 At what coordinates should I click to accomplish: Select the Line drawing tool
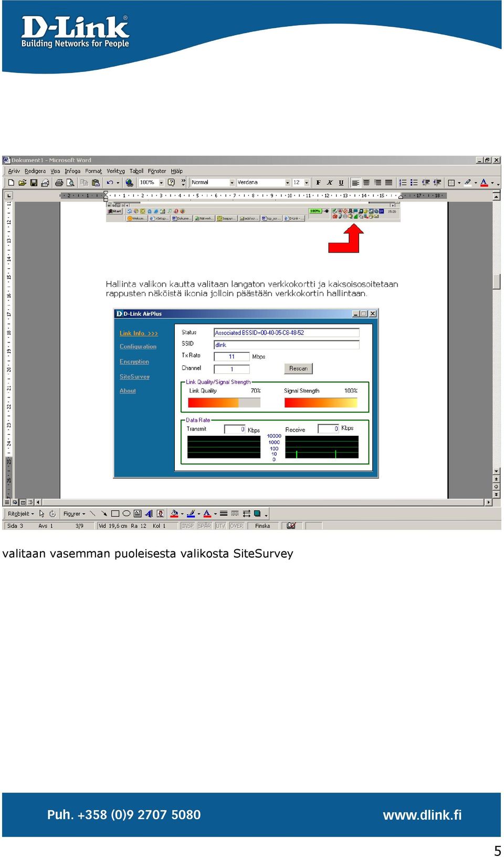coord(92,514)
